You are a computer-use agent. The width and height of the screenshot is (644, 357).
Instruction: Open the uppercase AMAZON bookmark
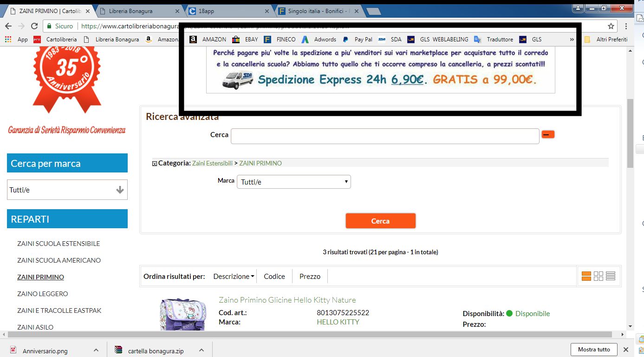(x=208, y=40)
